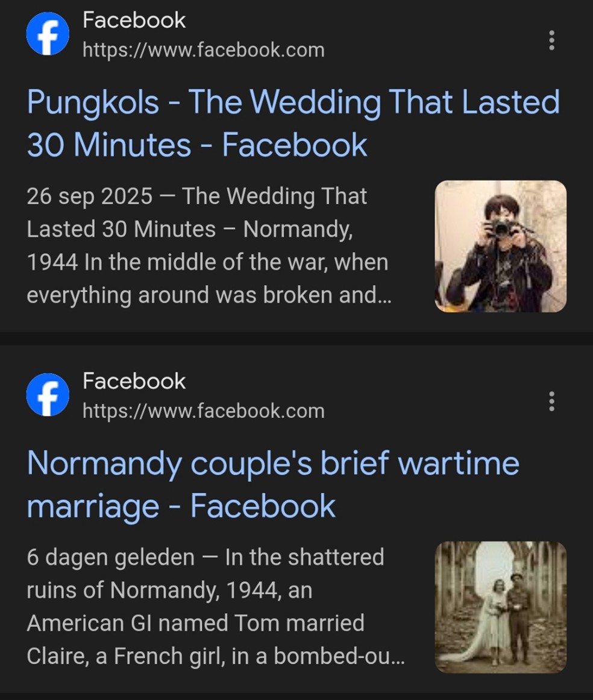Click the 'Facebook' site name on the bottom result
This screenshot has width=593, height=700.
133,380
